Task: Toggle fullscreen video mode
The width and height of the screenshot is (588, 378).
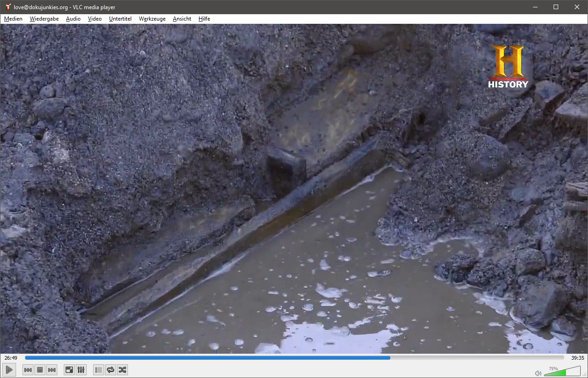Action: (x=69, y=370)
